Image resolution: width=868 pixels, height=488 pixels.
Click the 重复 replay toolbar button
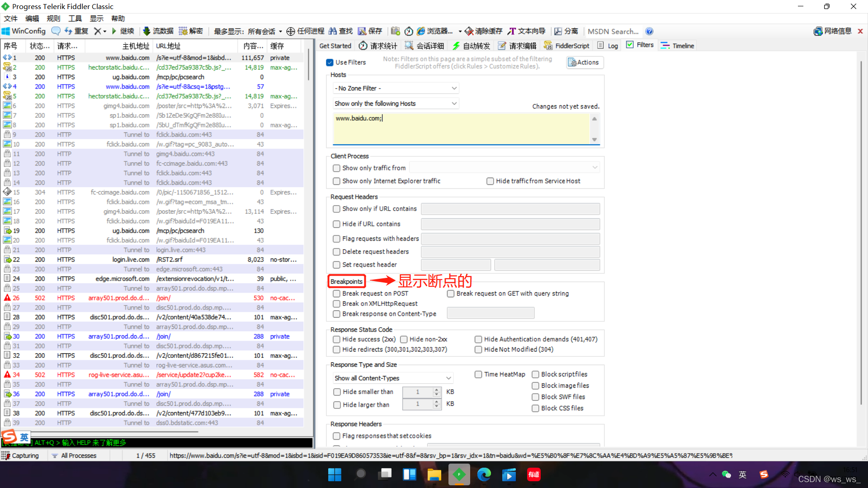(76, 31)
